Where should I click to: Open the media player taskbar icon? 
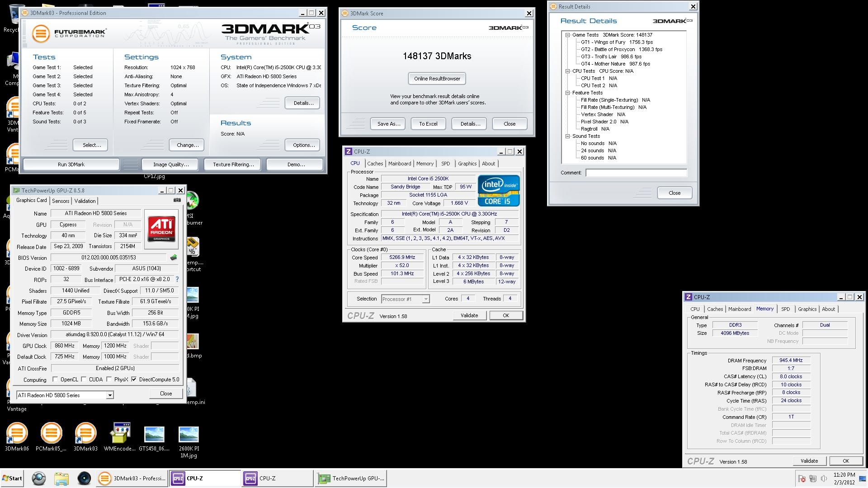click(84, 479)
